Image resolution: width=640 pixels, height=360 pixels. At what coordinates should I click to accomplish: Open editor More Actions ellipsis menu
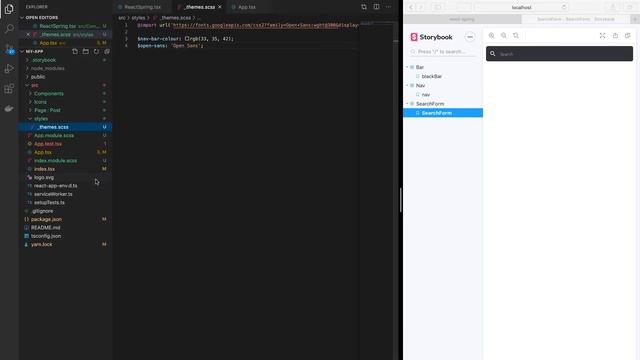(x=389, y=7)
